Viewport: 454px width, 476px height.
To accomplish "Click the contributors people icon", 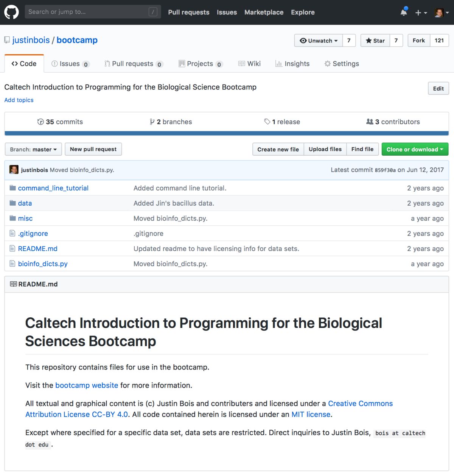I will (370, 122).
